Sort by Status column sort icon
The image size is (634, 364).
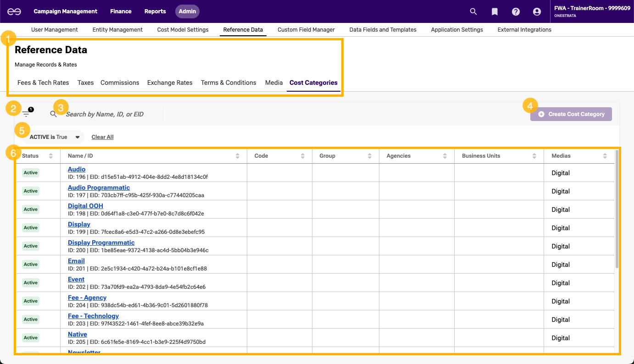pyautogui.click(x=50, y=156)
